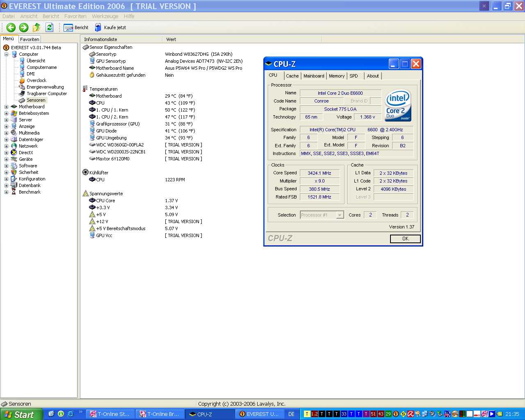The width and height of the screenshot is (525, 420).
Task: Click the Windows Start button
Action: tap(21, 414)
